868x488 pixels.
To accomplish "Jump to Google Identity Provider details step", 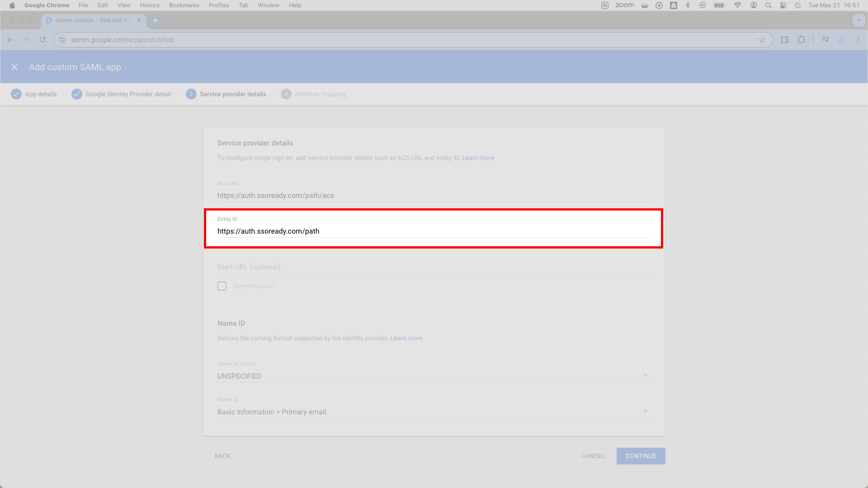I will pos(122,94).
